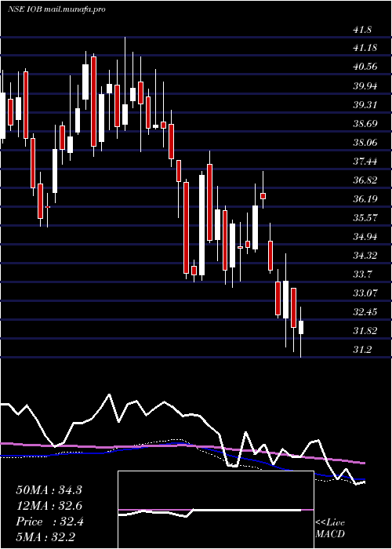Select the 36.19 price axis label
This screenshot has height=549, width=392.
(365, 199)
